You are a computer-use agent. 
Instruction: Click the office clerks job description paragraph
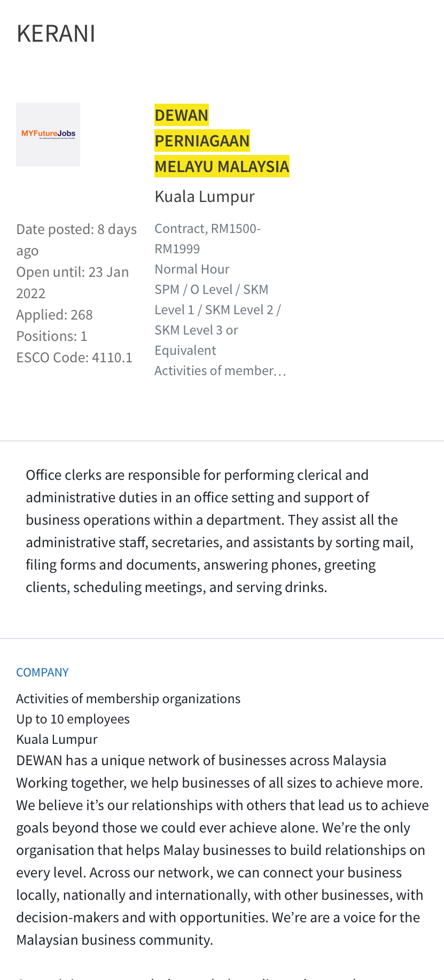click(220, 531)
